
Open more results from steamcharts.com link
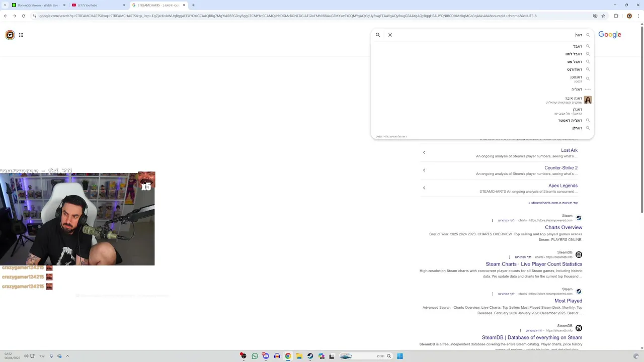pos(553,203)
